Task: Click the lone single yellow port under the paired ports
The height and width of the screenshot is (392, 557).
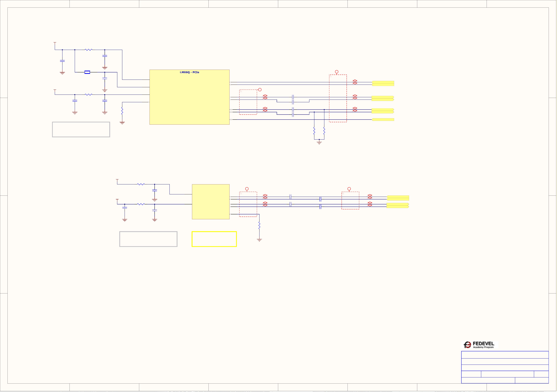Action: [x=383, y=120]
